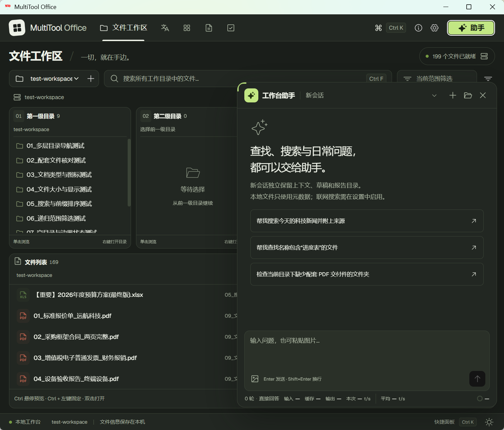
Task: Open folder 04_文件大小与显示测试
Action: point(70,189)
